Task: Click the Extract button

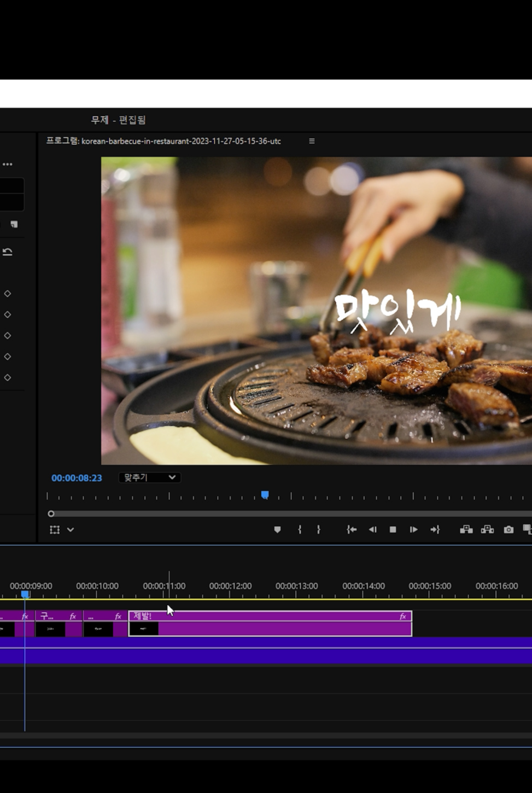Action: click(487, 529)
